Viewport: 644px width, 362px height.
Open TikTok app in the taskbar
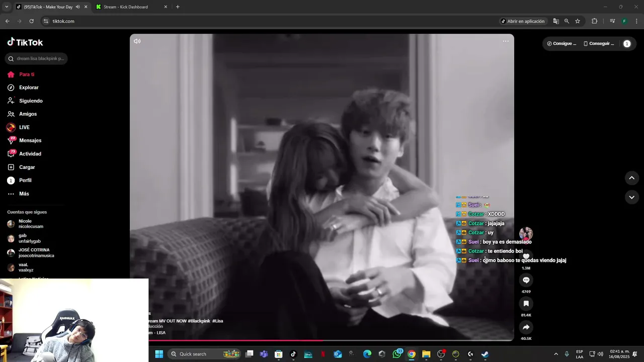(293, 354)
